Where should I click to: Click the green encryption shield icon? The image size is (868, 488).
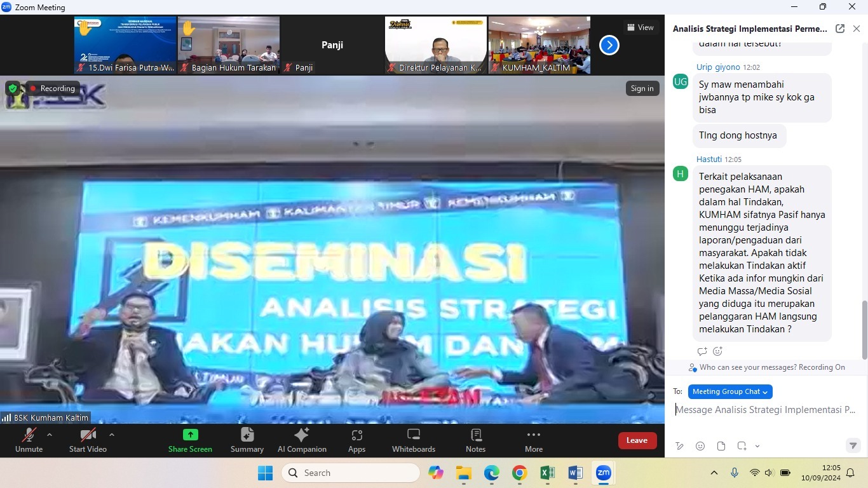13,88
